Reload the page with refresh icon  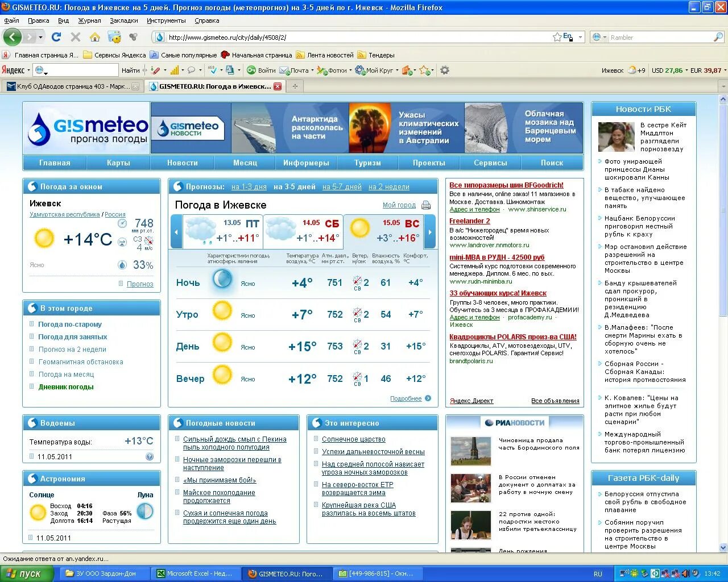tap(56, 37)
